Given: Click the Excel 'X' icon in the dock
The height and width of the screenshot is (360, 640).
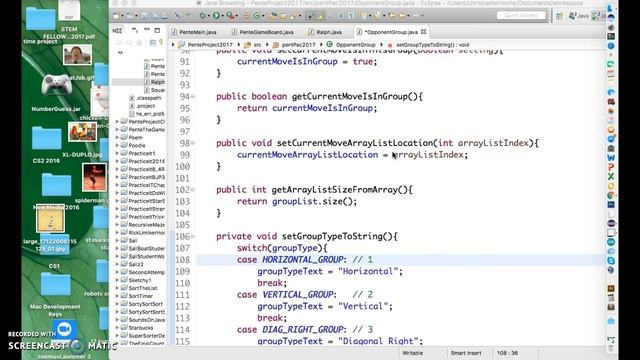Looking at the screenshot, I should click(611, 177).
